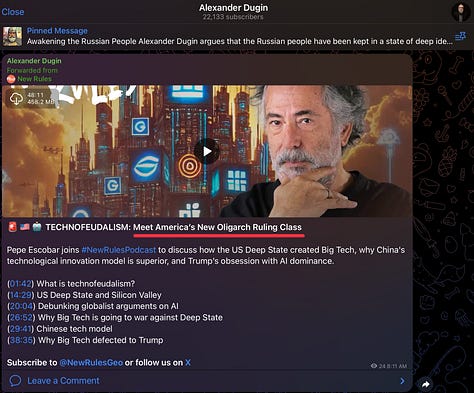Screen dimensions: 474x393
Task: Open Alexander Dugin sender name in post
Action: click(x=34, y=61)
